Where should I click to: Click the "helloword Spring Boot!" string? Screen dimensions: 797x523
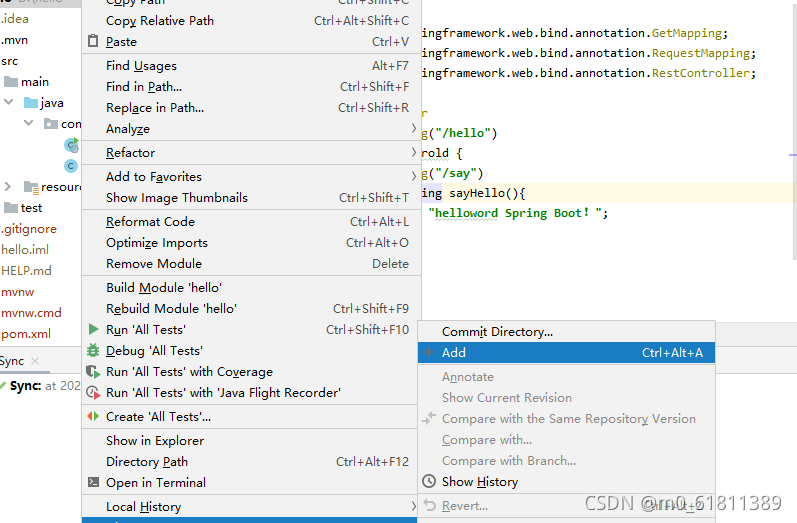point(515,213)
